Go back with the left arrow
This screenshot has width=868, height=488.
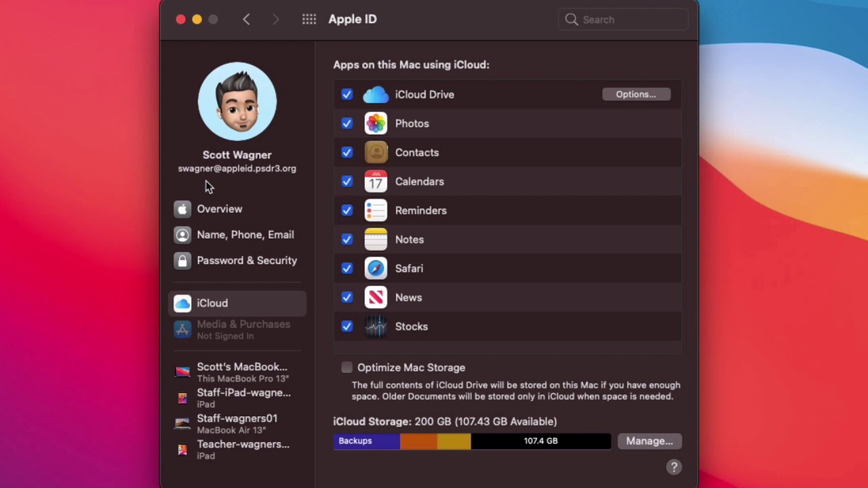246,20
